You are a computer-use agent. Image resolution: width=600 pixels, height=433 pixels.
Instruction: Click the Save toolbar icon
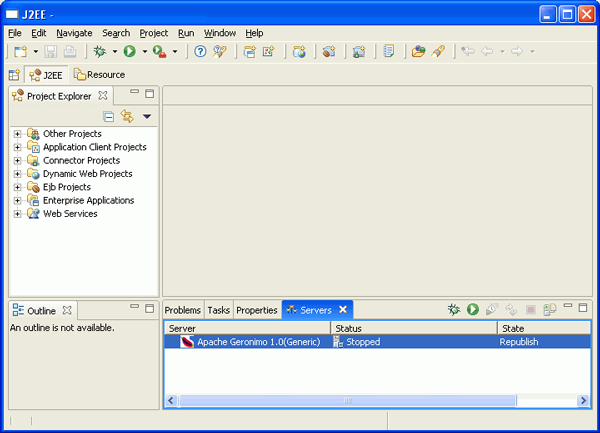[51, 51]
